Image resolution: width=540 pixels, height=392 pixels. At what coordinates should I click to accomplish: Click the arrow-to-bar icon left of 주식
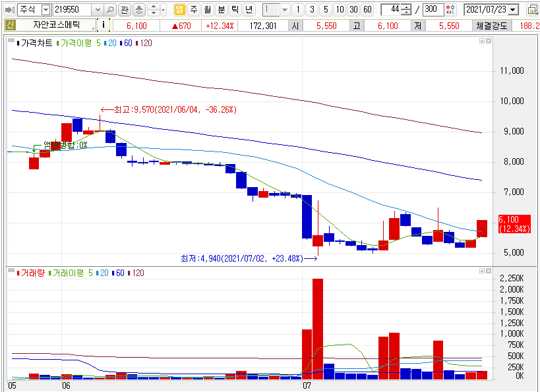[x=9, y=10]
